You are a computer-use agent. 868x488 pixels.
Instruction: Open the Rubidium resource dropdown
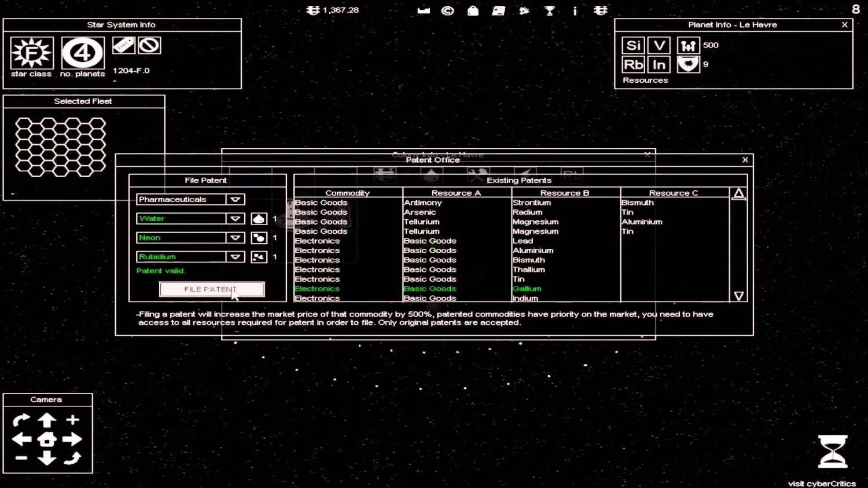point(235,256)
